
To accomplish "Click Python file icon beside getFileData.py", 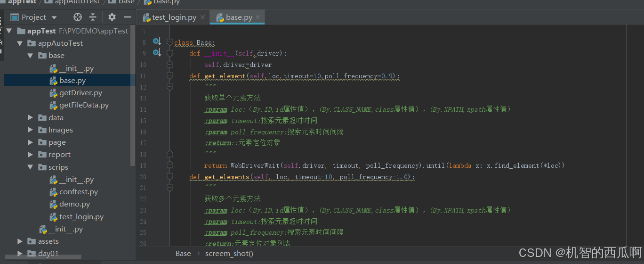I will coord(54,105).
